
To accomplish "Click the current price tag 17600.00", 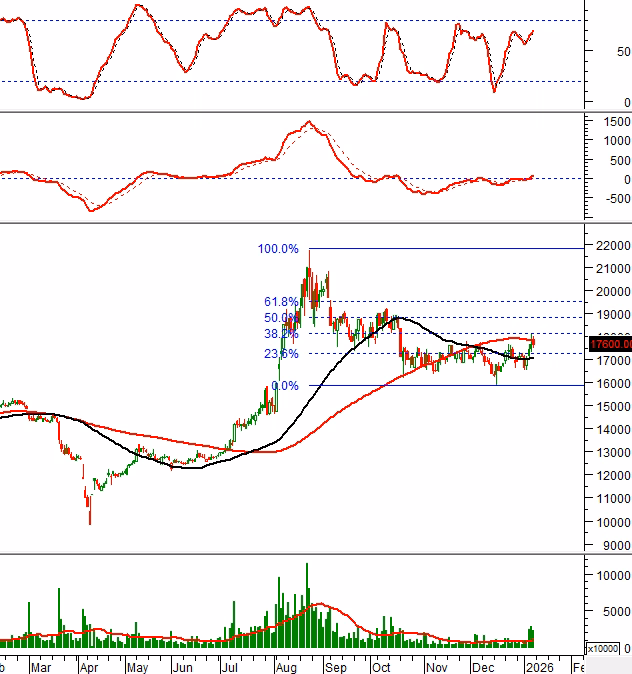I will tap(610, 344).
